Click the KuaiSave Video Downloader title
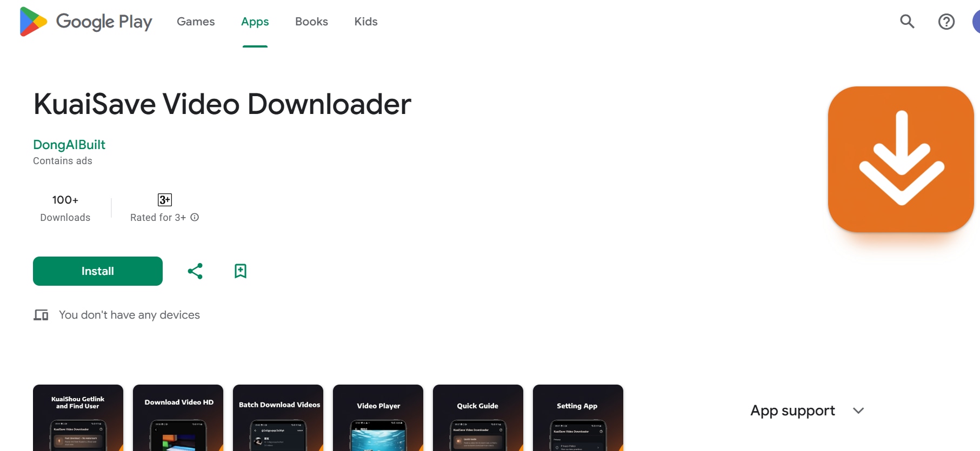Screen dimensions: 980x451 [x=222, y=104]
